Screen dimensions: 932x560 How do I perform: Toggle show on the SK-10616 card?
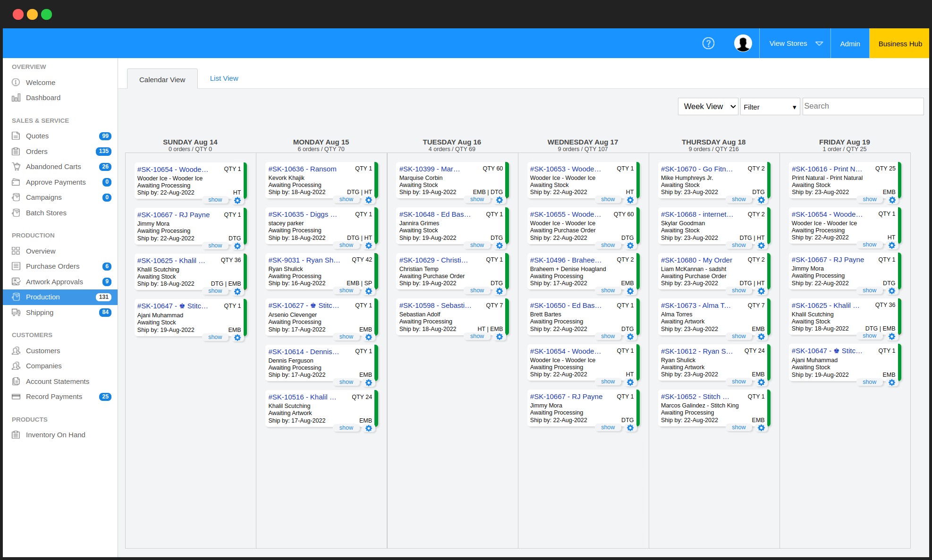coord(869,199)
